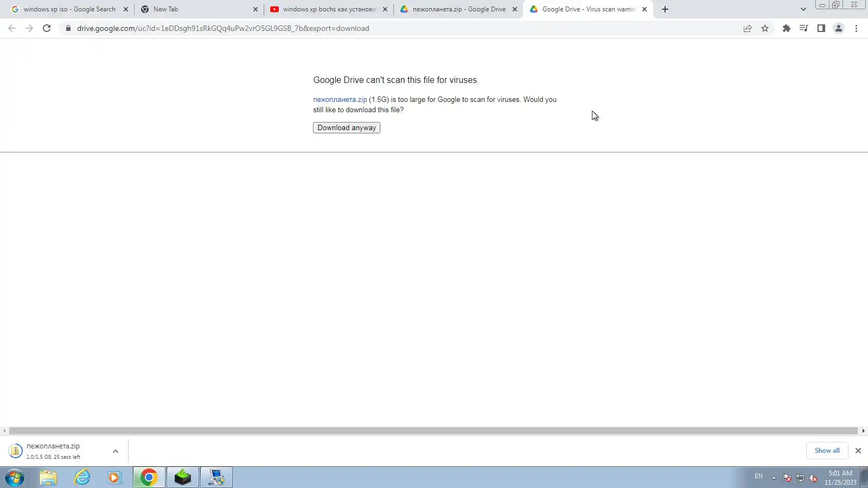Share this page using the share icon
The image size is (868, 488).
[x=748, y=28]
